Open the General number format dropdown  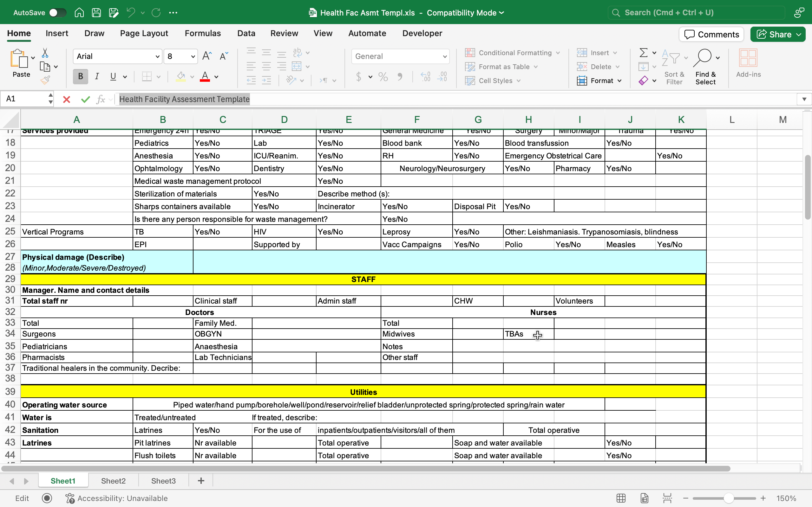[400, 56]
